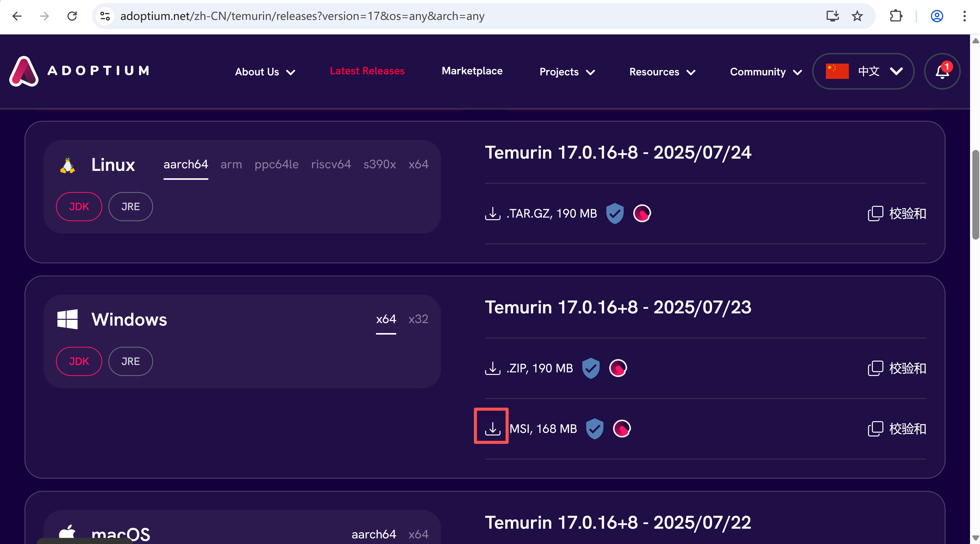The image size is (980, 544).
Task: Click the Temurin 17.0.16+8 - 2025/07/23 heading
Action: (618, 308)
